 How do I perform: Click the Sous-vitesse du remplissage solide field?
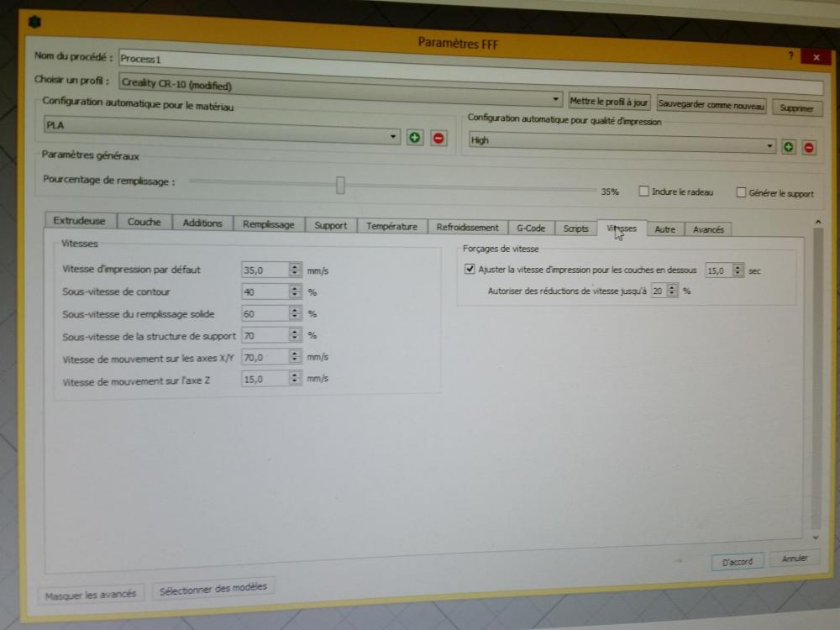point(265,314)
